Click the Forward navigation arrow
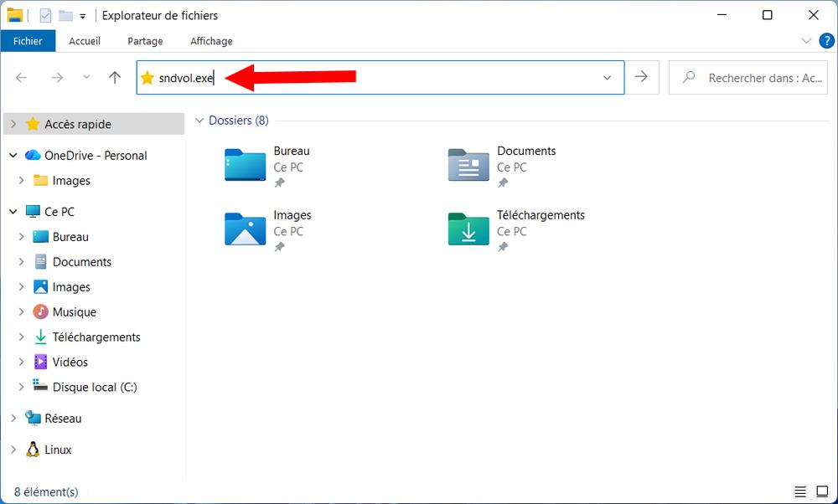Image resolution: width=838 pixels, height=504 pixels. point(57,78)
